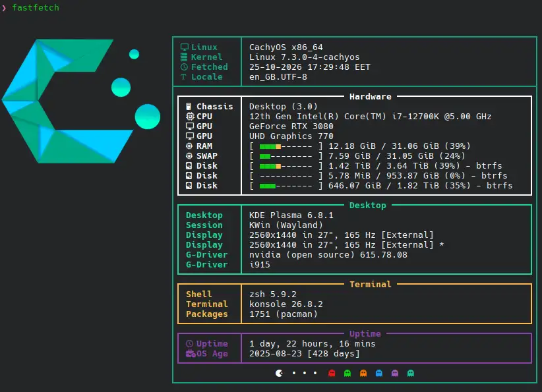Click the Locale letter icon
Image resolution: width=542 pixels, height=392 pixels.
183,77
